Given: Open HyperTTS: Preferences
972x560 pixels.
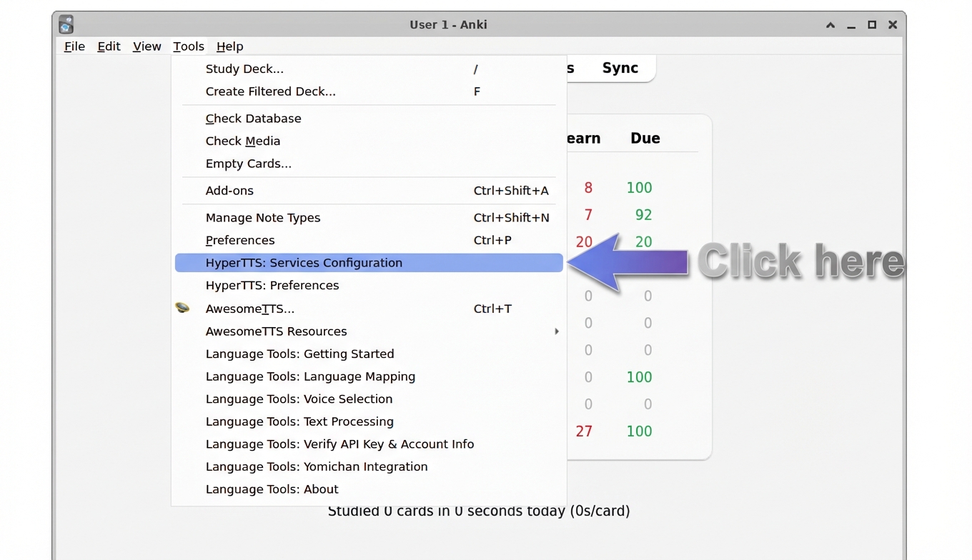Looking at the screenshot, I should pyautogui.click(x=272, y=285).
